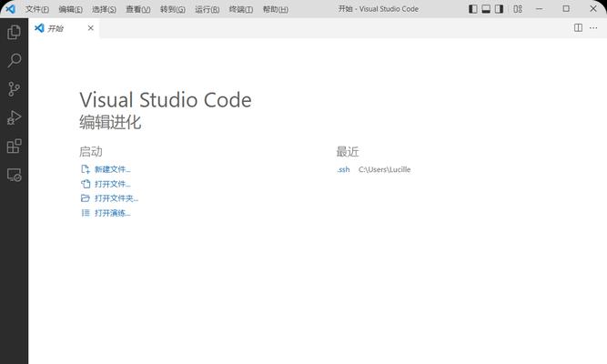Split the editor to the right
The height and width of the screenshot is (364, 607).
(x=578, y=27)
